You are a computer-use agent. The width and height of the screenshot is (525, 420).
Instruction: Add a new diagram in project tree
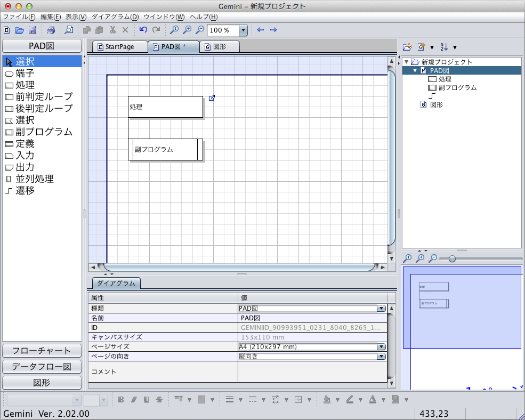click(x=421, y=47)
